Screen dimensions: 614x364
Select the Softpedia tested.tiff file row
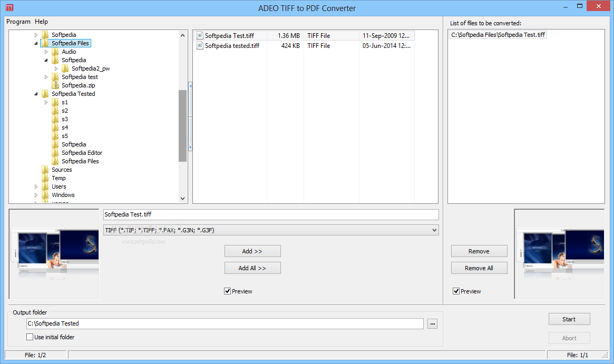point(304,46)
